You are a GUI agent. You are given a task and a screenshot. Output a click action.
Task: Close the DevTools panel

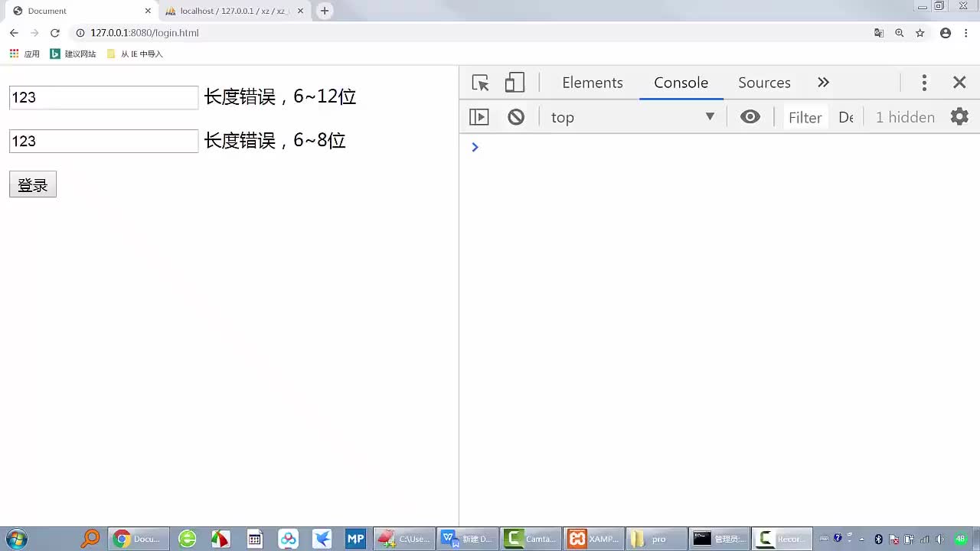pos(959,83)
